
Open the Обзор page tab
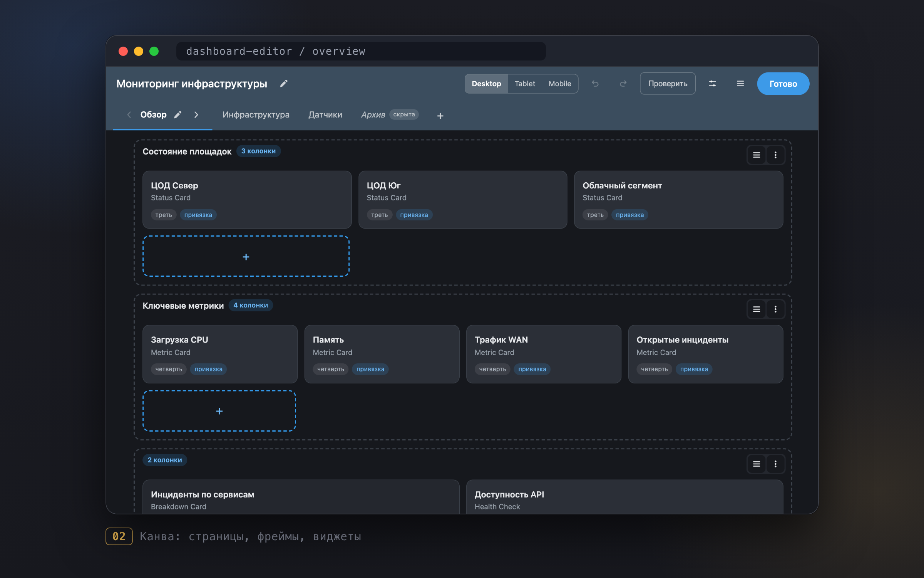[153, 115]
